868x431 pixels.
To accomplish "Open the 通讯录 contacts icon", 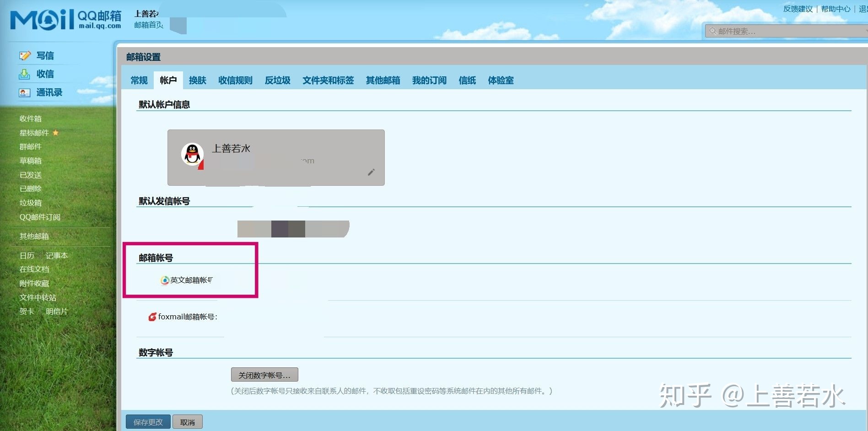I will pos(25,92).
